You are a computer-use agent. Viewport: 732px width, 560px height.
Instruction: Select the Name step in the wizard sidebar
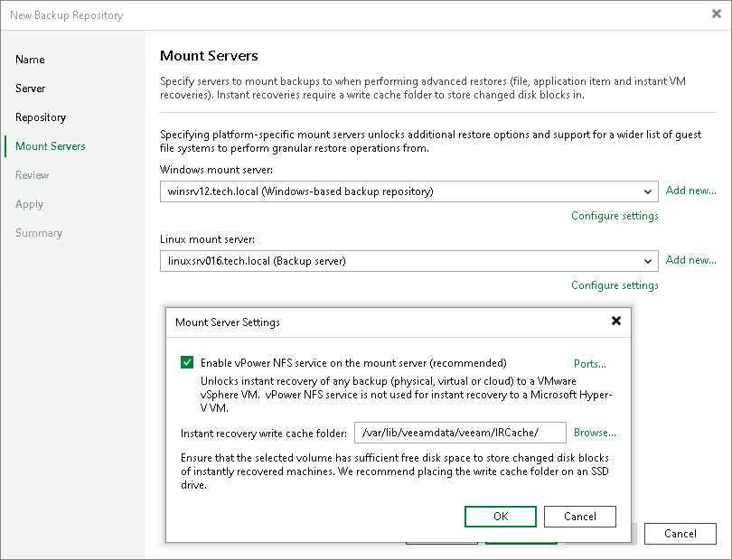pyautogui.click(x=30, y=60)
